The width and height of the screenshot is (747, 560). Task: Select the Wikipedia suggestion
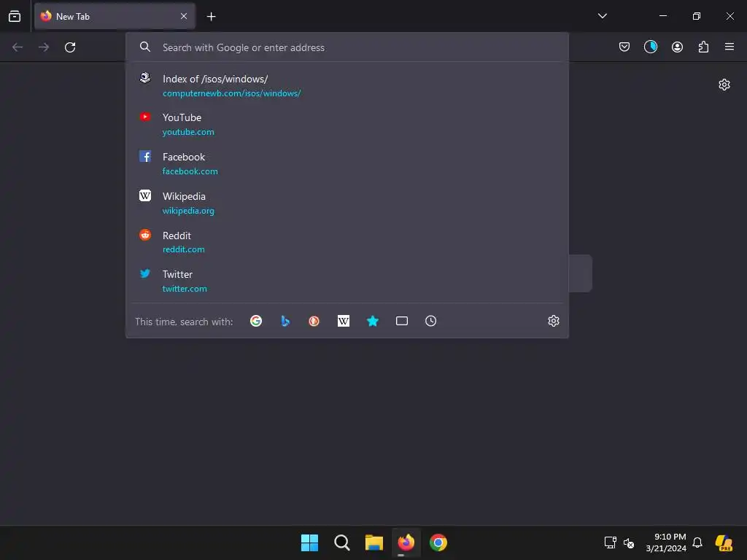347,203
